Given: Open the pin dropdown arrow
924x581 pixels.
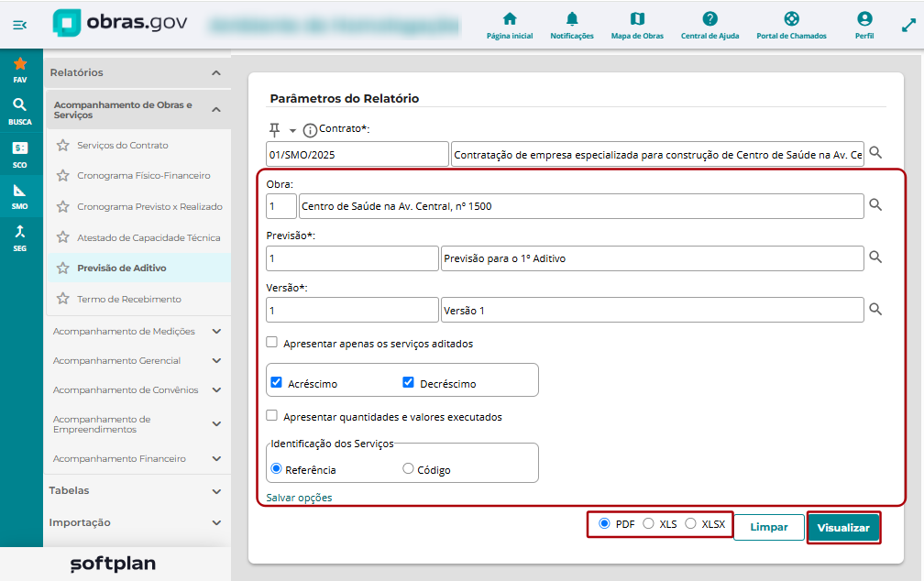Looking at the screenshot, I should coord(293,131).
